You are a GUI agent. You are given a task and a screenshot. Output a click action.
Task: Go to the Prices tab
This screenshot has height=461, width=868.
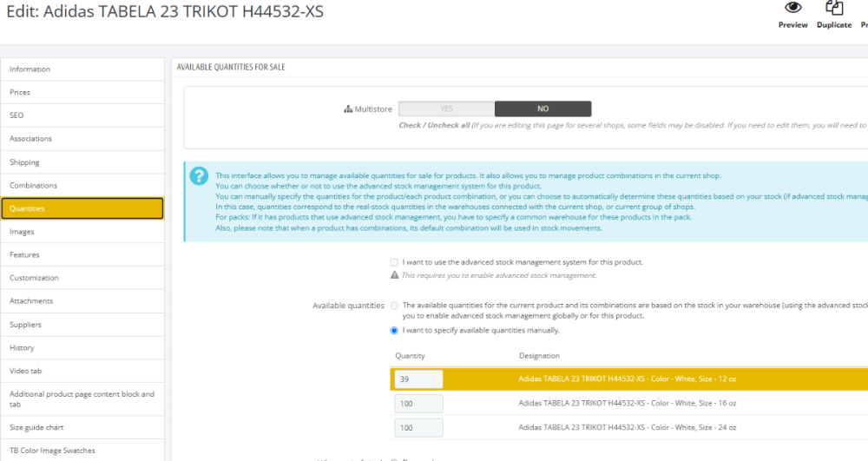(x=82, y=92)
